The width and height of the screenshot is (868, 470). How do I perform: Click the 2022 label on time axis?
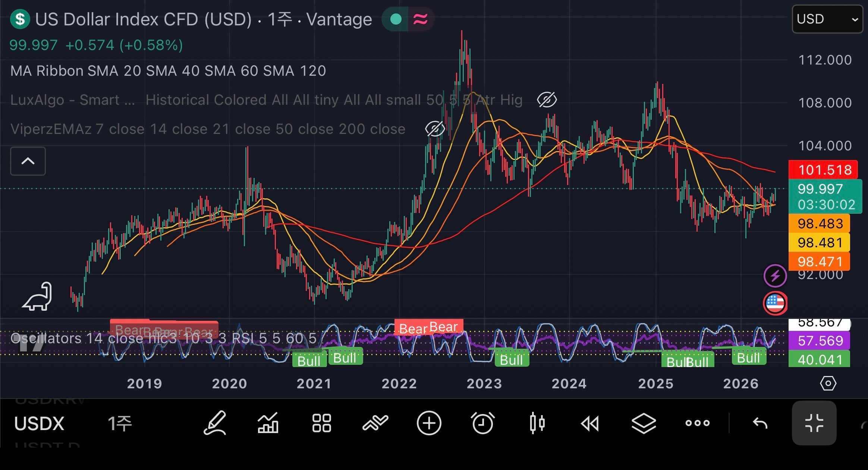[x=399, y=384]
